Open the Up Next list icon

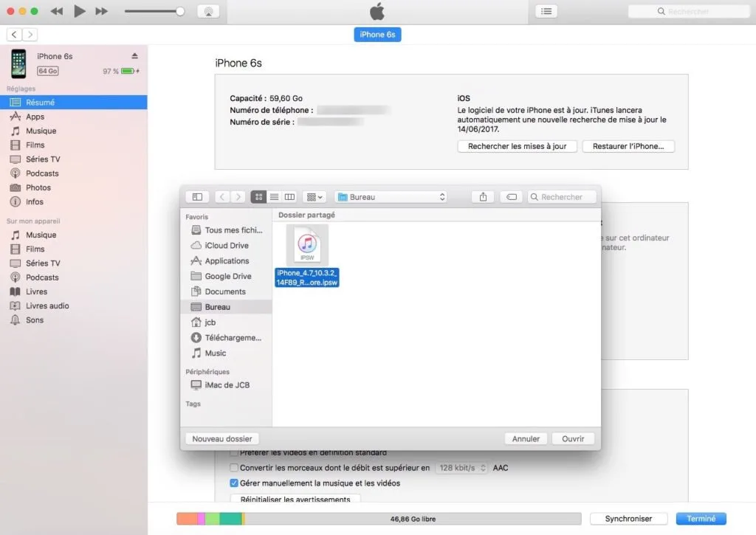pyautogui.click(x=546, y=11)
